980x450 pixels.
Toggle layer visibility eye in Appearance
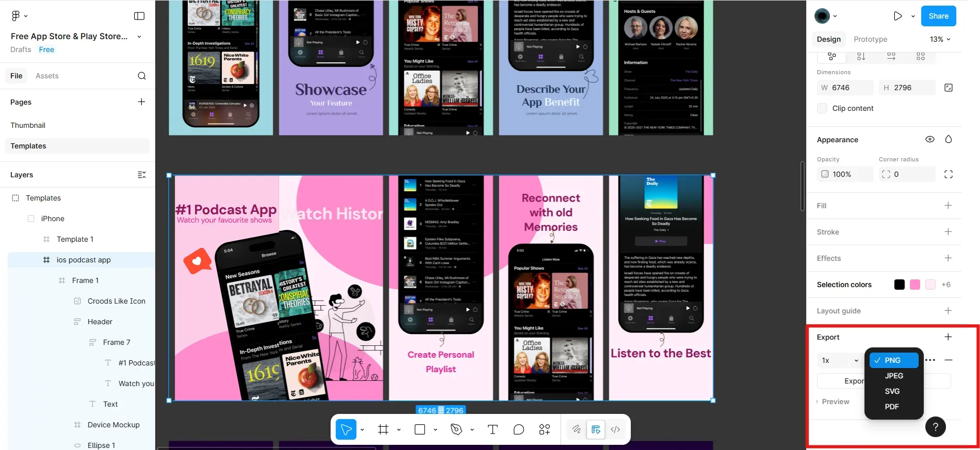click(930, 139)
